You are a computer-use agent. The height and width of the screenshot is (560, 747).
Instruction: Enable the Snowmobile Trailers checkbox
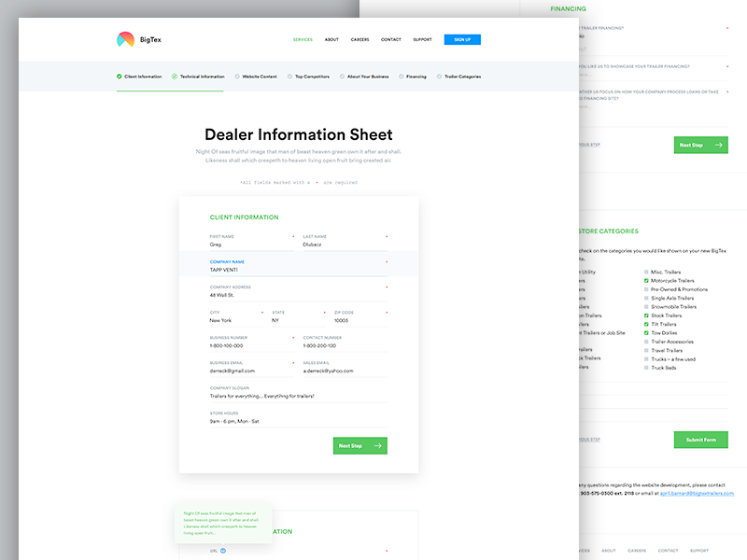pos(646,307)
